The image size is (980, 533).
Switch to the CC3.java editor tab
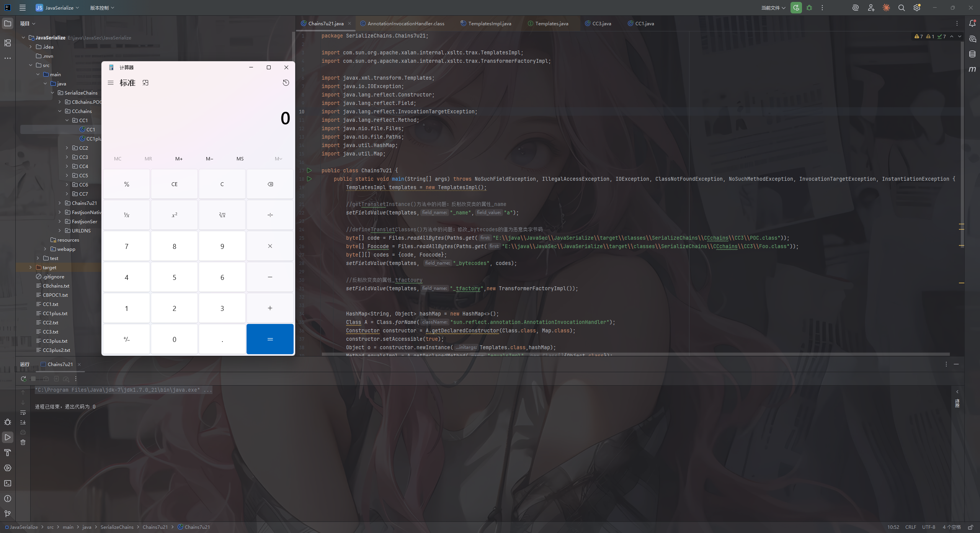[x=601, y=23]
